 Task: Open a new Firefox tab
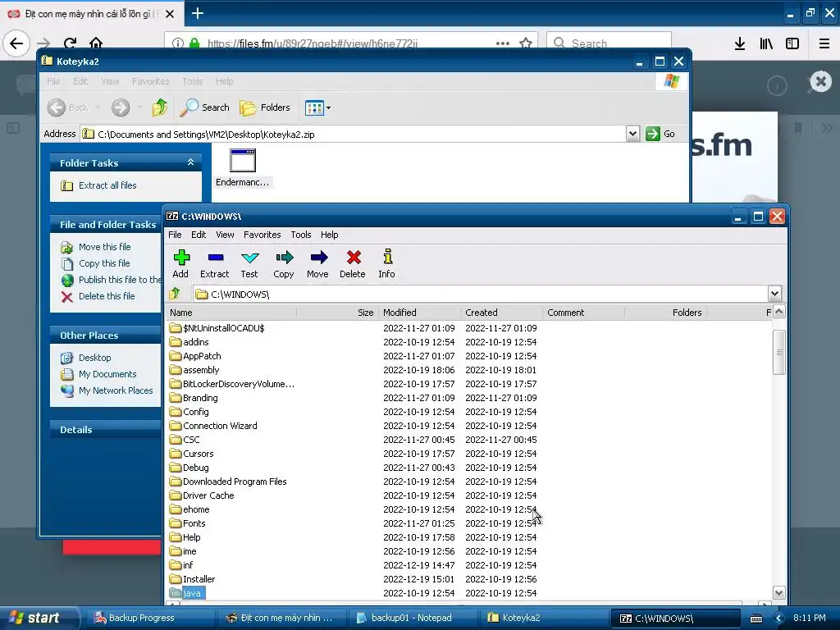(198, 13)
